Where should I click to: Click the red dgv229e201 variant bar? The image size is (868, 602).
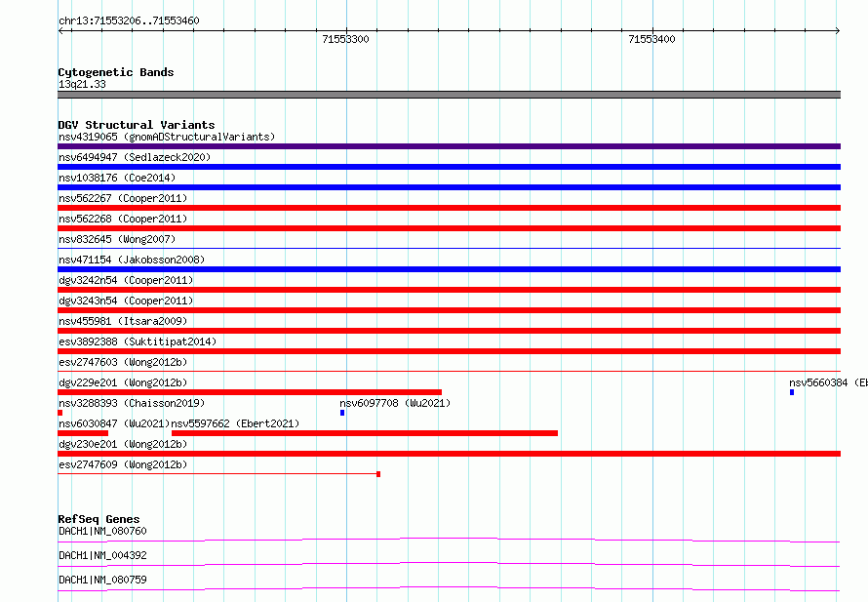pos(250,392)
